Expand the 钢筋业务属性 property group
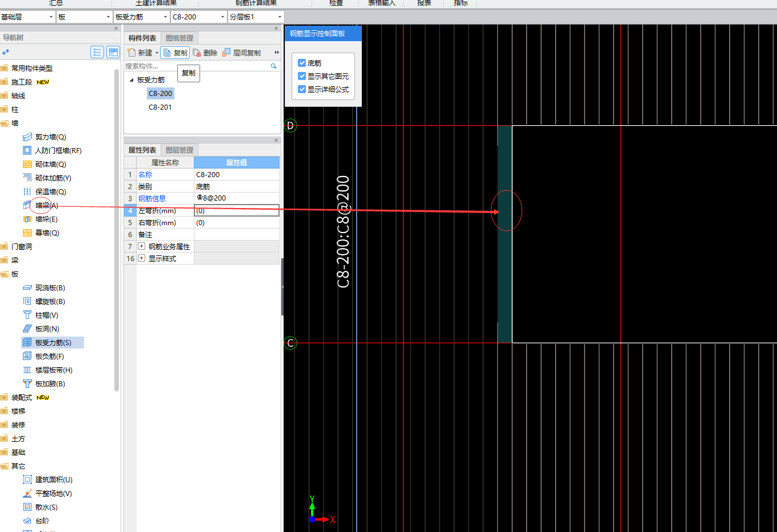This screenshot has height=532, width=777. (141, 246)
